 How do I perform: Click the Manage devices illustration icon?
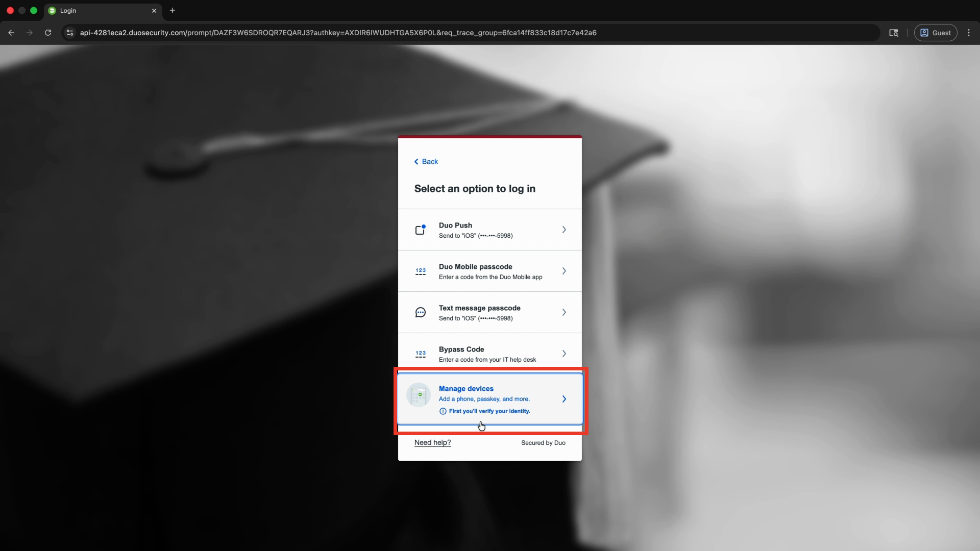pyautogui.click(x=419, y=395)
